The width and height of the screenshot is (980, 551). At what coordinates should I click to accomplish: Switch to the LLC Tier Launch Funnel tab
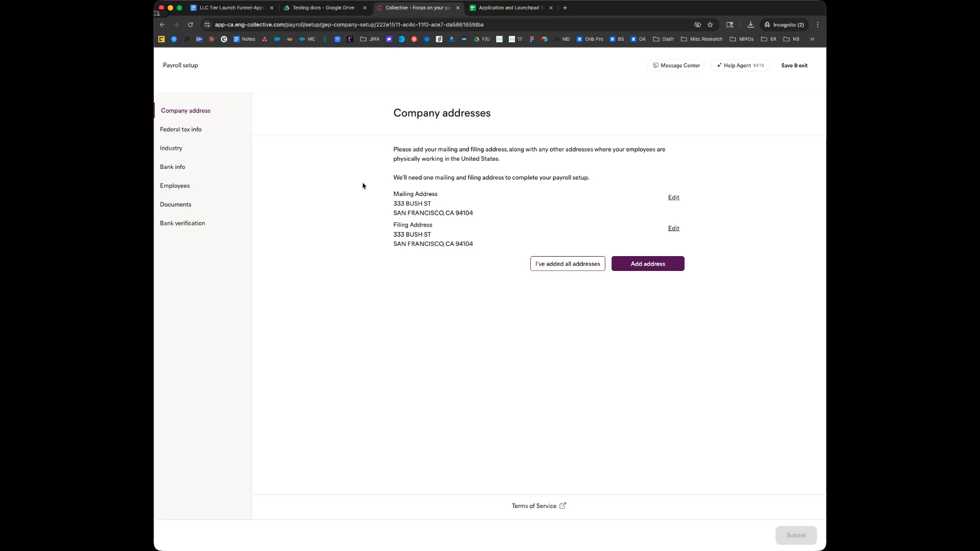[231, 8]
